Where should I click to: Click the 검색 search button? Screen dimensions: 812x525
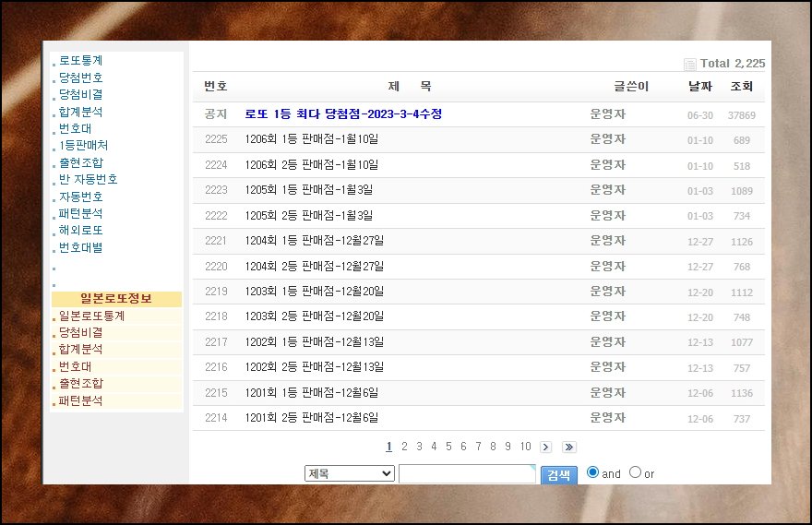[559, 475]
